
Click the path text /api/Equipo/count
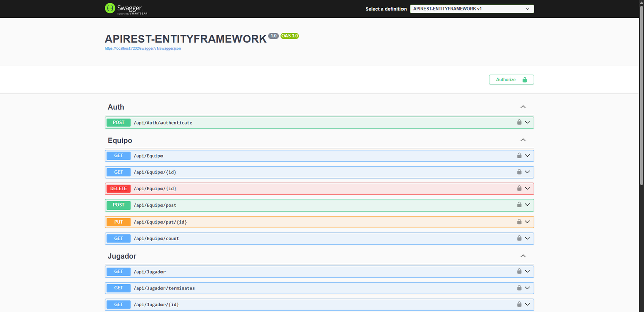[x=156, y=239]
